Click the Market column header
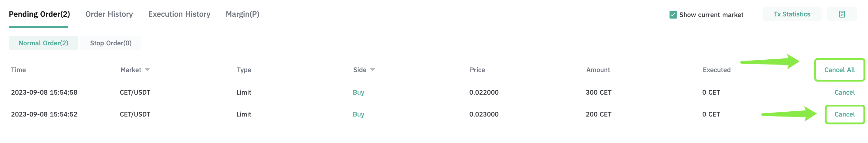Image resolution: width=868 pixels, height=143 pixels. [131, 70]
